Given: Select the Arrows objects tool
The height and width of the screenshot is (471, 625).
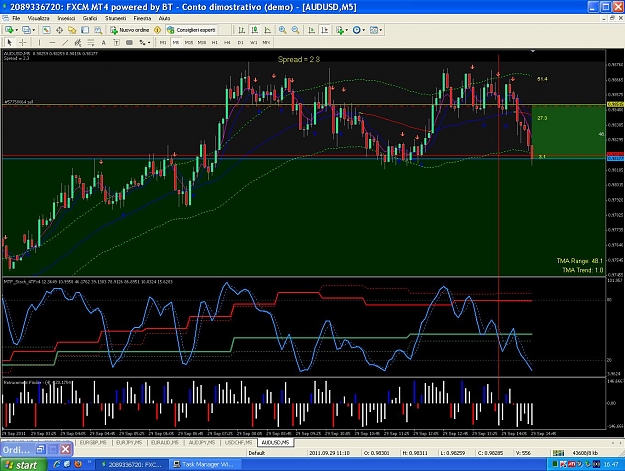Looking at the screenshot, I should pos(142,42).
